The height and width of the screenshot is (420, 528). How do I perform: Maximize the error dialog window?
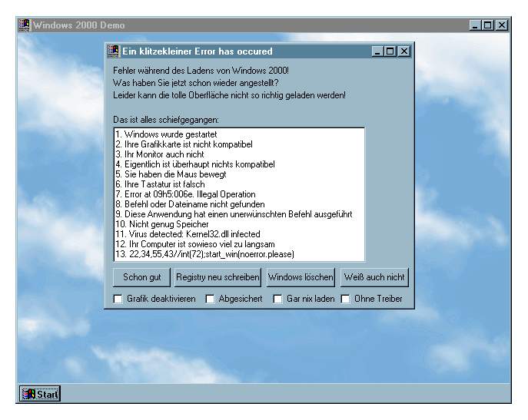pyautogui.click(x=390, y=51)
